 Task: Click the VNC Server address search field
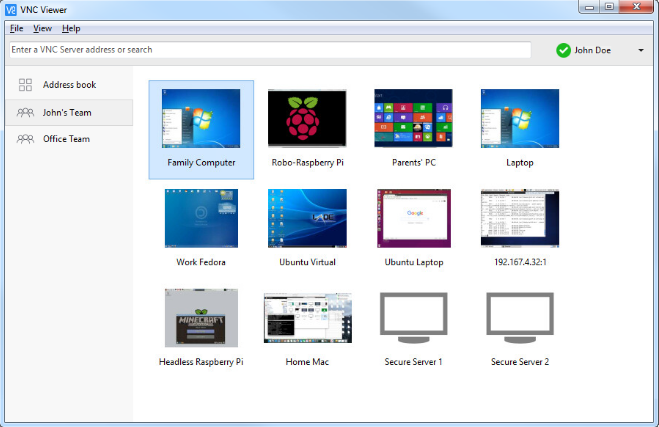click(270, 50)
